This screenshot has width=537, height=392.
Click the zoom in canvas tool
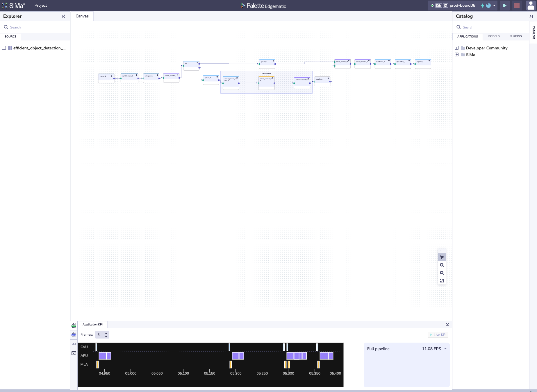tap(442, 265)
